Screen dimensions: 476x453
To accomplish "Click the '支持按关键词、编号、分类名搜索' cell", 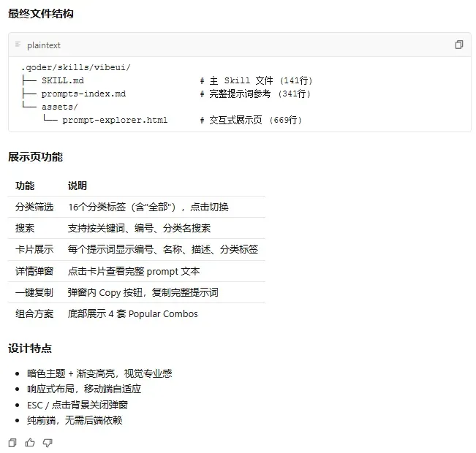I will pyautogui.click(x=139, y=228).
